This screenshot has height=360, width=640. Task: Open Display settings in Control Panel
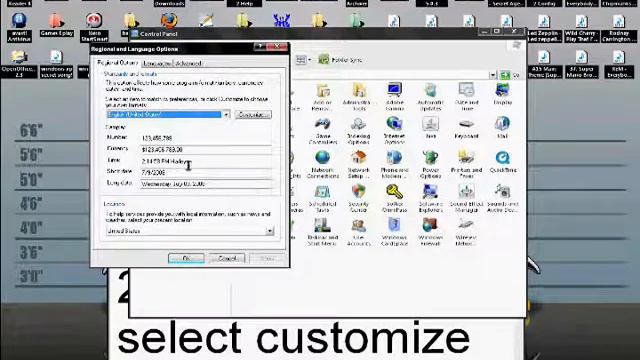[502, 94]
